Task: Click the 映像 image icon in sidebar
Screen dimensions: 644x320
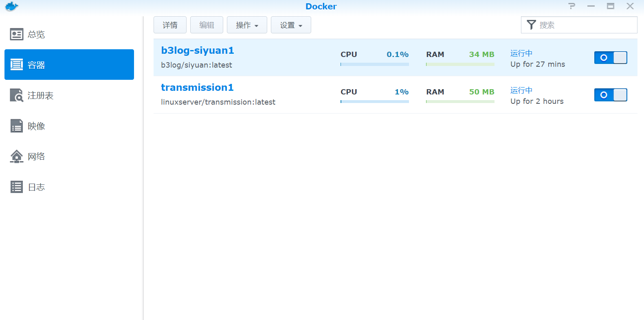Action: [x=17, y=126]
